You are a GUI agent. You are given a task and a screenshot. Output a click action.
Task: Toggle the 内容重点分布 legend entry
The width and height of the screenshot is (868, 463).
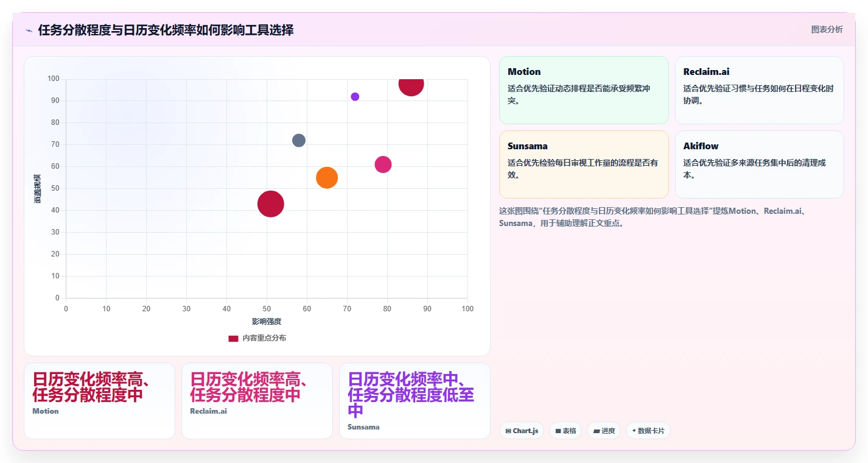[x=257, y=338]
